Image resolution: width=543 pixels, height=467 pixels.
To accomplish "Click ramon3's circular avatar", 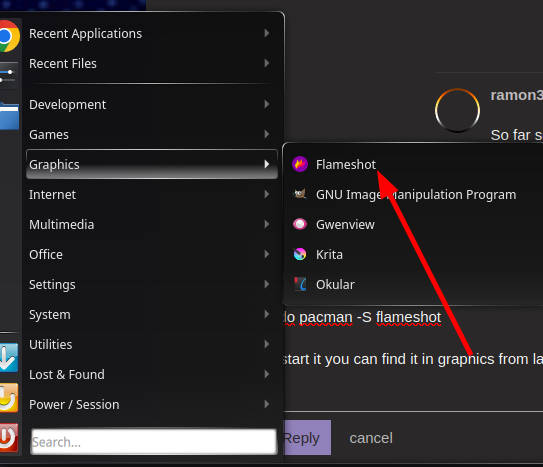I will point(457,110).
